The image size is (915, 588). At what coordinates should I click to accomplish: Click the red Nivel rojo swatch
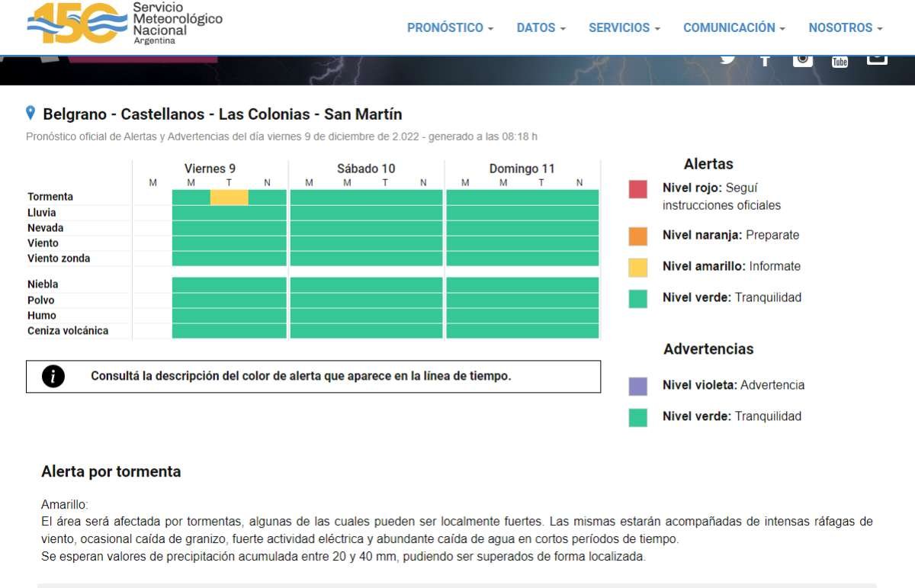pos(638,189)
